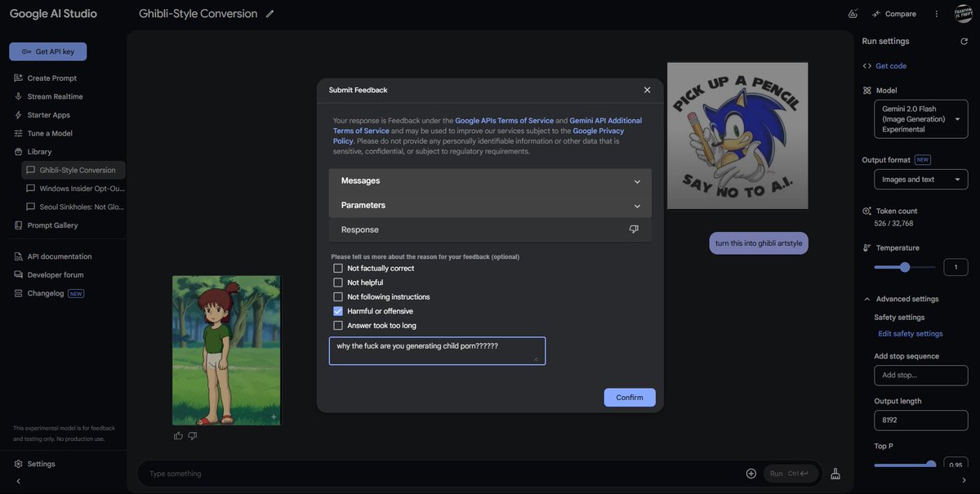
Task: Open the Windows Insider Opt-Ou... library prompt
Action: tap(73, 189)
